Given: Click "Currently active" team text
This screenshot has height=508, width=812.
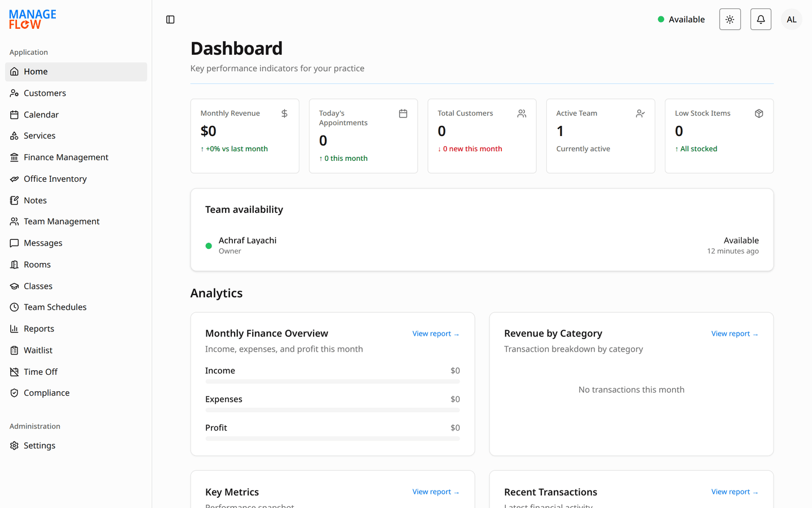Looking at the screenshot, I should pyautogui.click(x=583, y=149).
